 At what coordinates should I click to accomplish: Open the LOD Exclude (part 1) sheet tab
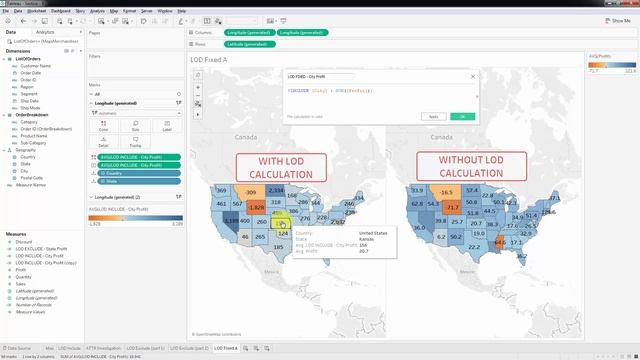point(145,348)
